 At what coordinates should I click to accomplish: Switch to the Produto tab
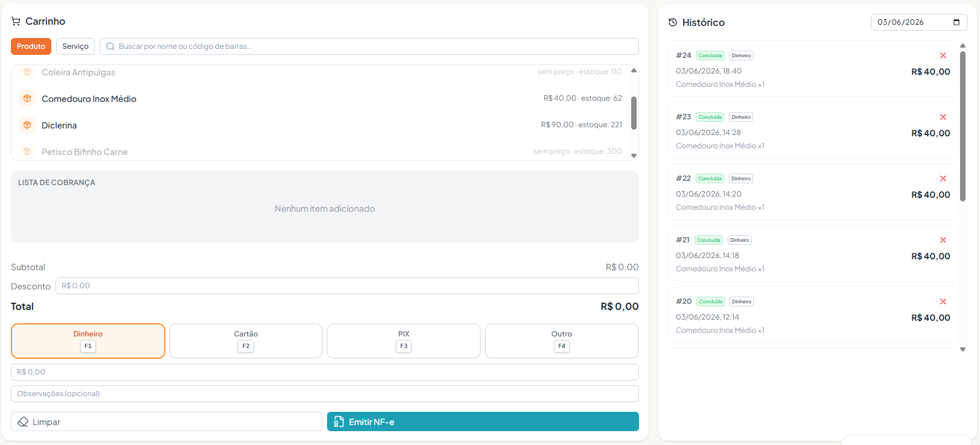tap(31, 46)
